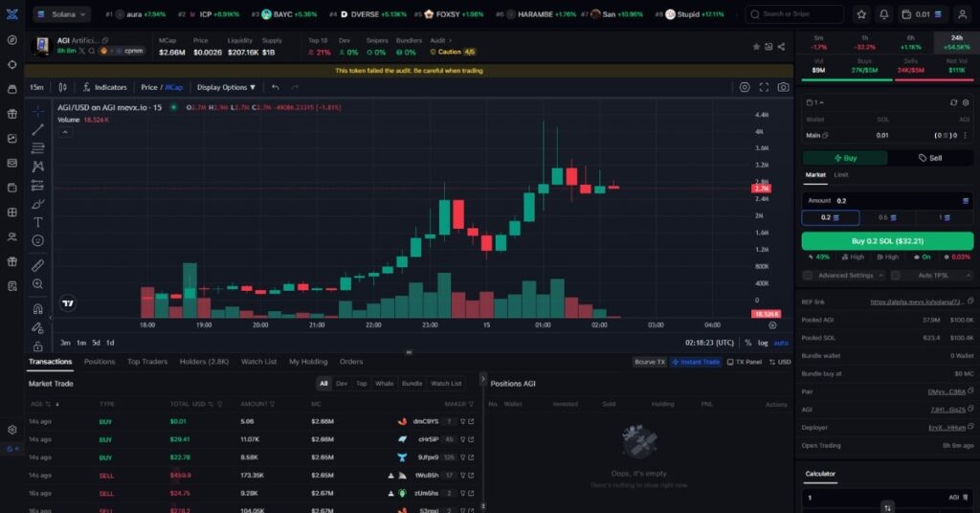The image size is (980, 513).
Task: Switch to Top Traders tab
Action: [147, 362]
